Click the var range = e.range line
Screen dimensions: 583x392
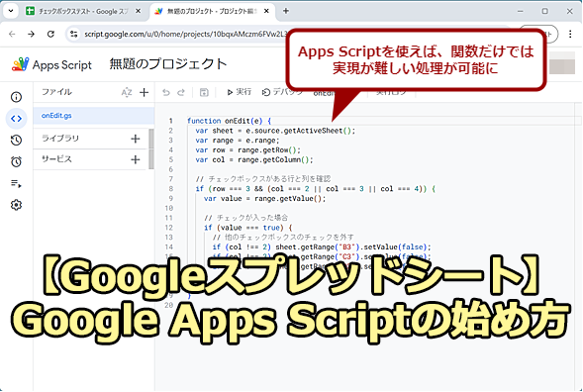click(x=238, y=141)
